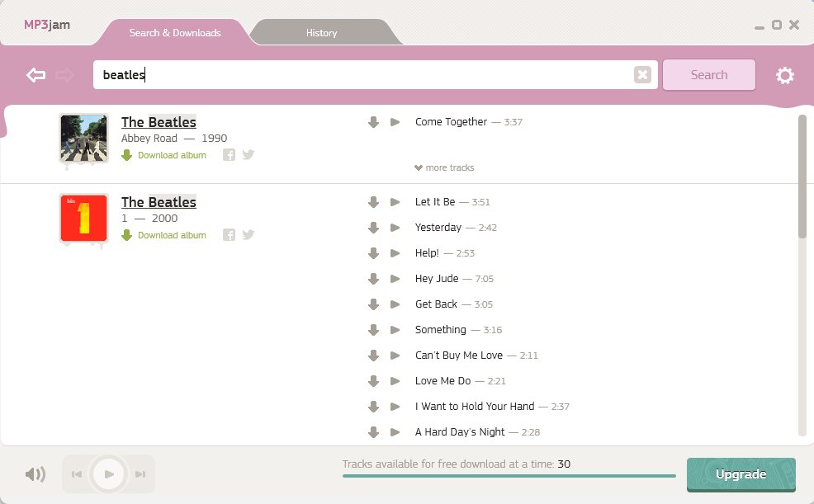
Task: Open The Beatles artist link for Abbey Road
Action: [159, 122]
